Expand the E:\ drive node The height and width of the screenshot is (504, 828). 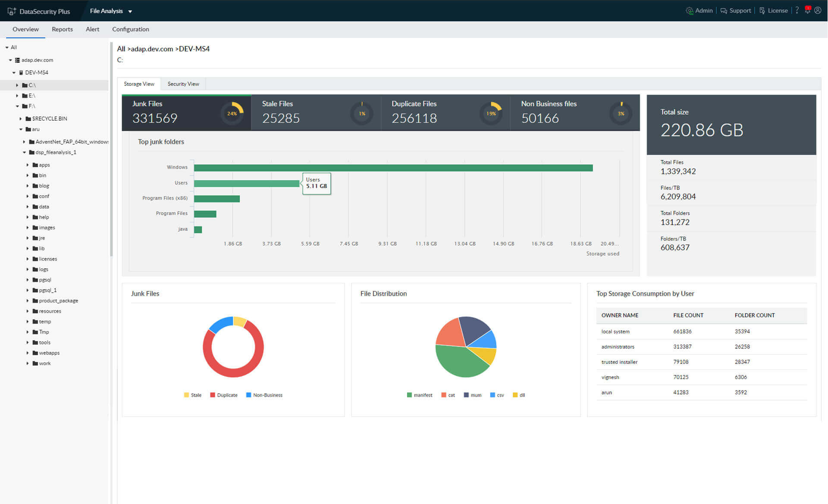pyautogui.click(x=17, y=96)
